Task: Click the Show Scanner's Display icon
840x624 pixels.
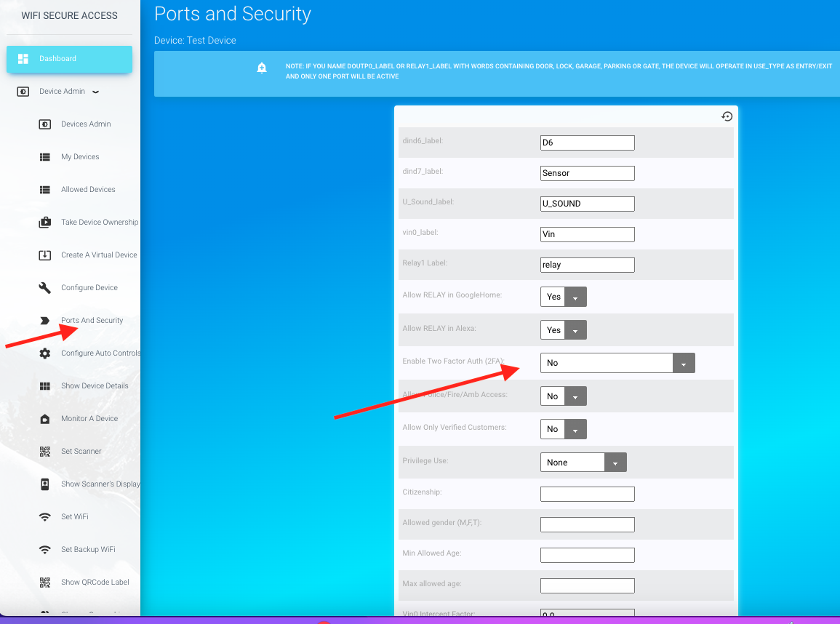Action: click(x=45, y=484)
